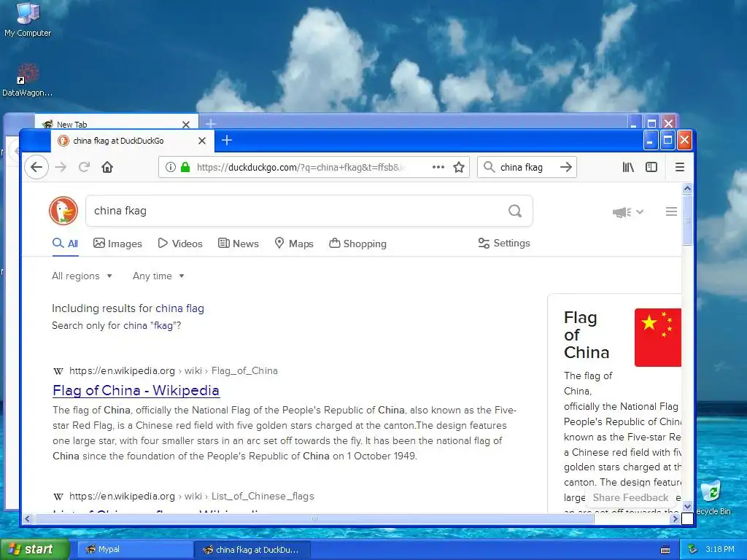The width and height of the screenshot is (747, 560).
Task: Click the 3:18 PM clock
Action: coord(720,549)
